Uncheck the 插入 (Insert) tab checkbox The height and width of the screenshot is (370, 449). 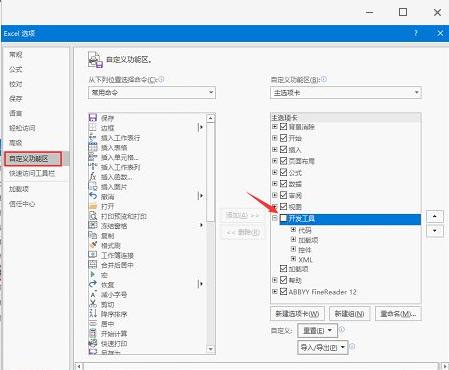click(283, 149)
